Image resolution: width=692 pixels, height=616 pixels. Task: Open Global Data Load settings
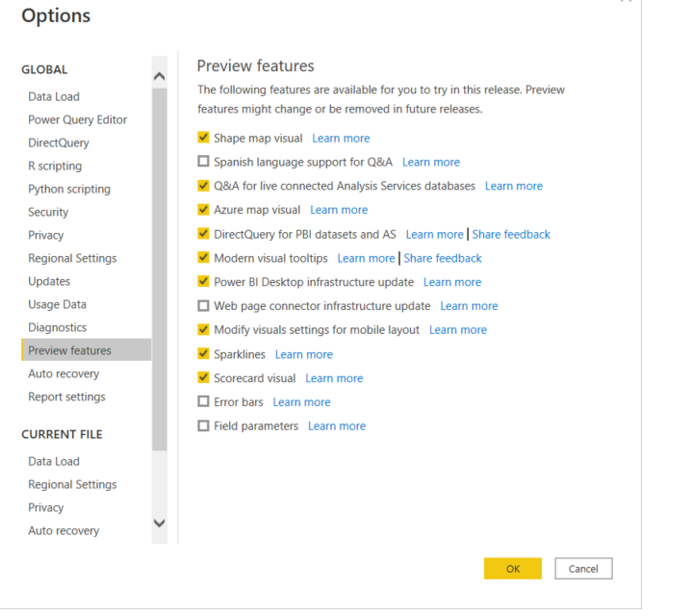[x=54, y=96]
